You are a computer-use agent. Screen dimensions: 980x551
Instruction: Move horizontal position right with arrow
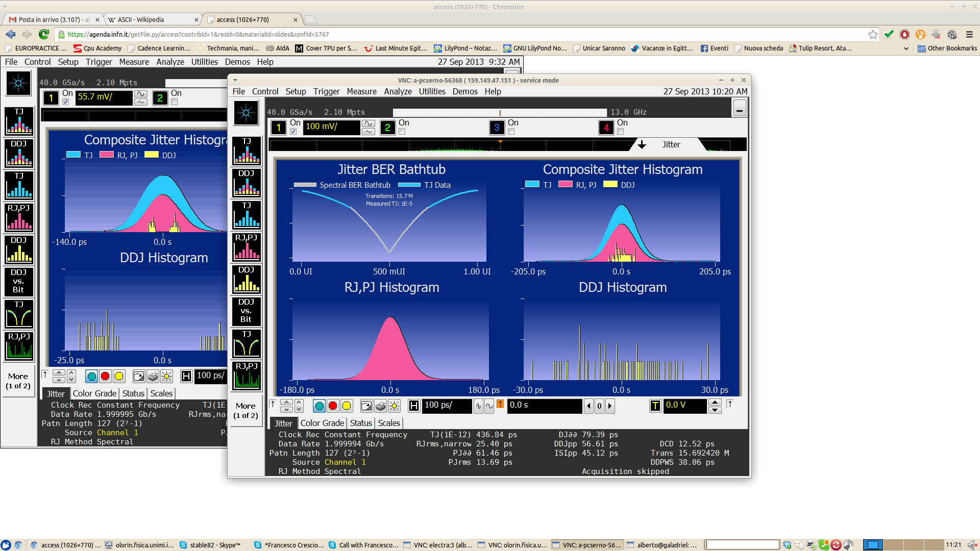tap(609, 406)
